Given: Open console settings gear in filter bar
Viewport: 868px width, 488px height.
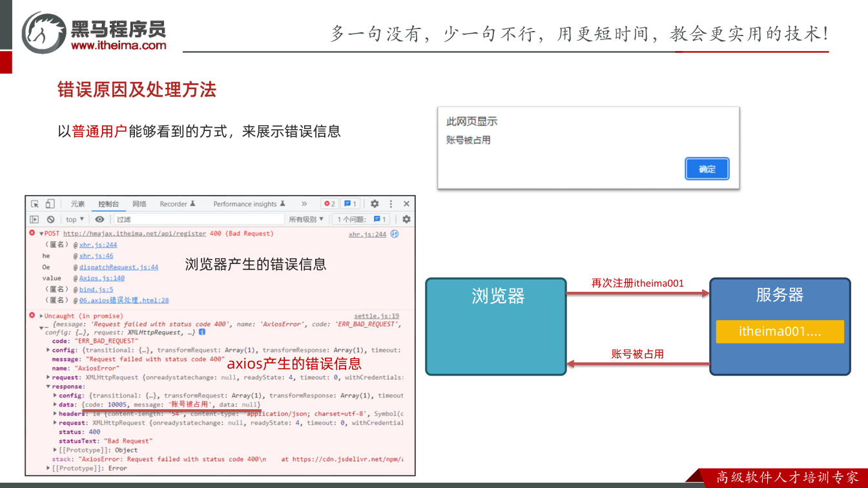Looking at the screenshot, I should [406, 219].
